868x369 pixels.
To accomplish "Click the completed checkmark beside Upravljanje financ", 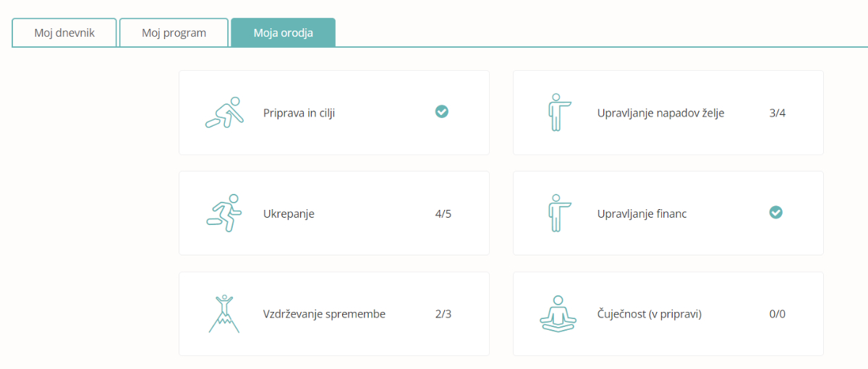I will (x=776, y=212).
